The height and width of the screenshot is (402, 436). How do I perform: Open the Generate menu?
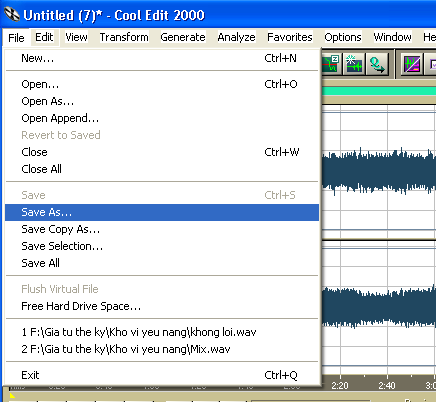coord(183,37)
